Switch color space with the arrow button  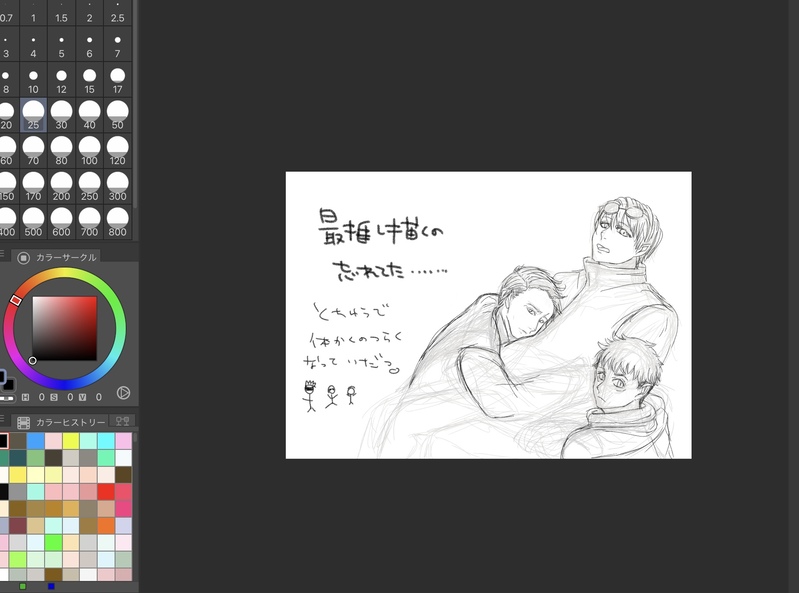(123, 393)
